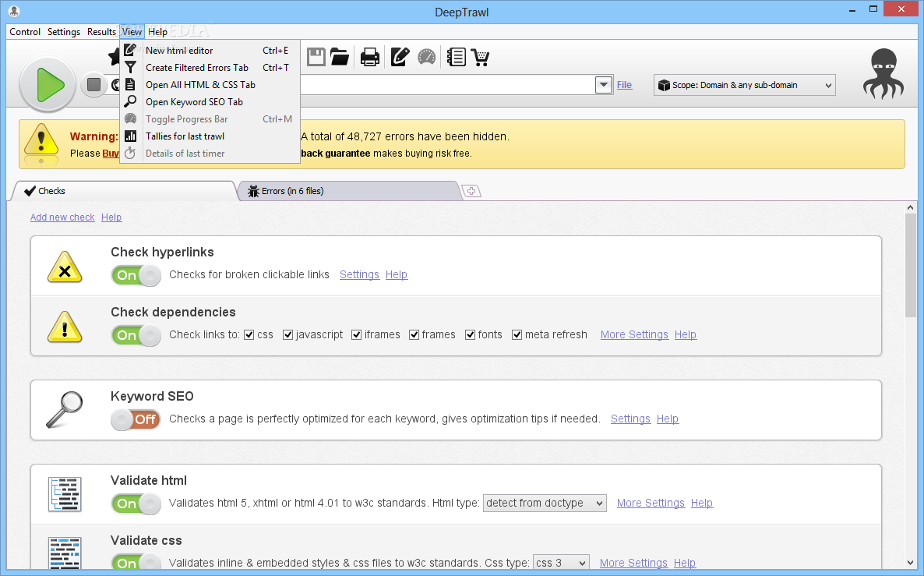924x576 pixels.
Task: Open Validate css Help link
Action: click(x=684, y=563)
